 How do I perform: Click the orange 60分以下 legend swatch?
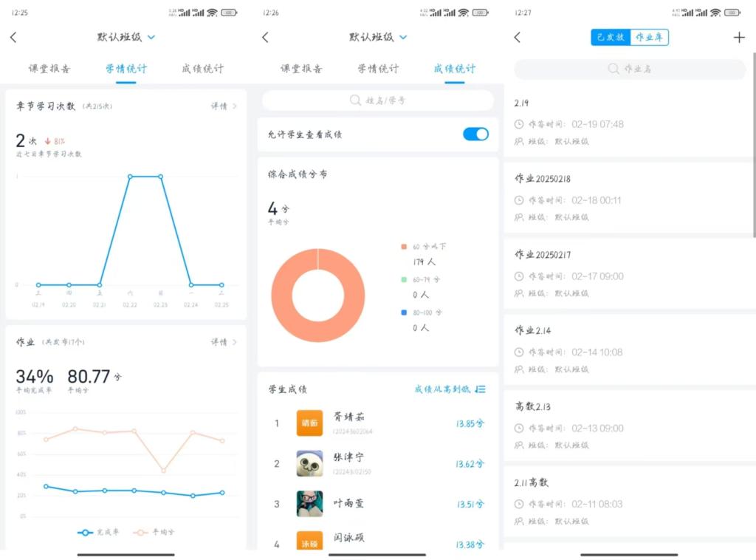click(x=403, y=247)
